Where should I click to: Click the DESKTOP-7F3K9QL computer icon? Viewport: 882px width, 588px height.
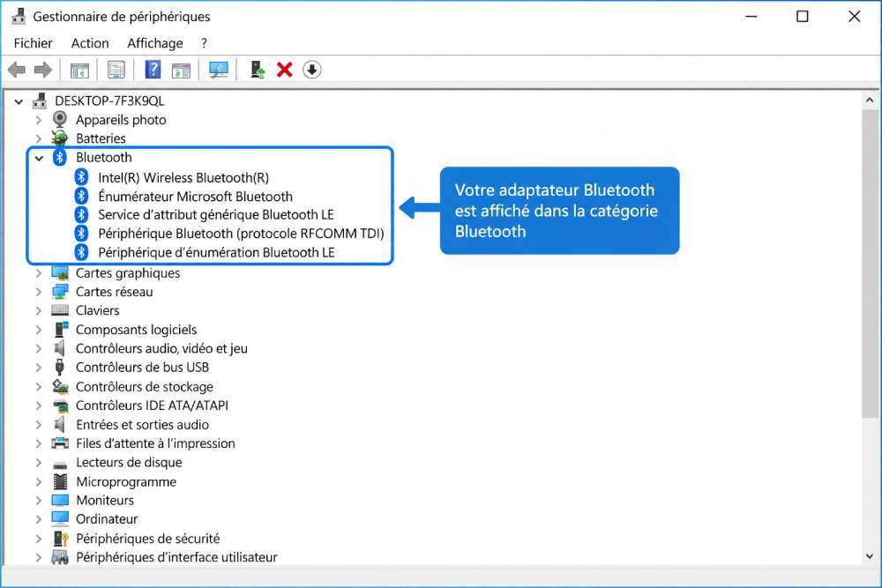[40, 100]
